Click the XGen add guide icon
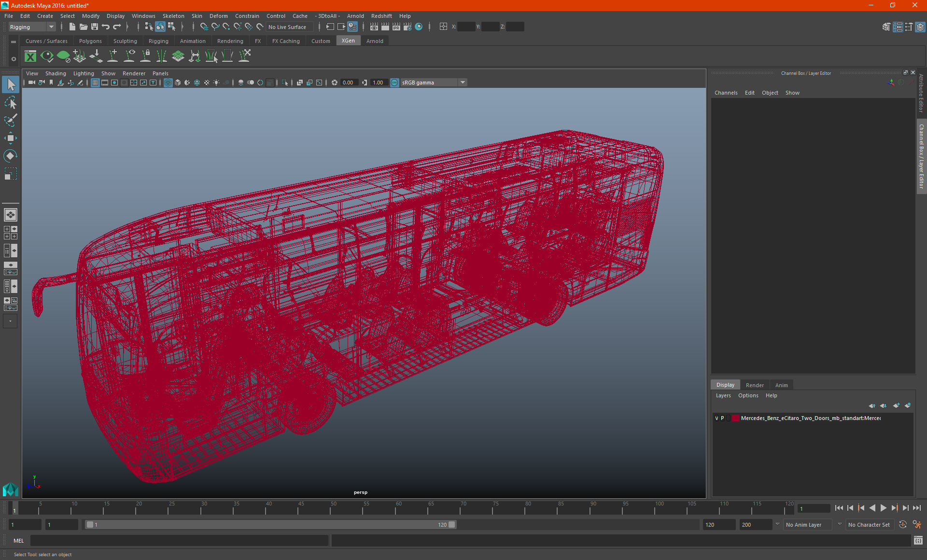This screenshot has width=927, height=560. click(x=113, y=56)
